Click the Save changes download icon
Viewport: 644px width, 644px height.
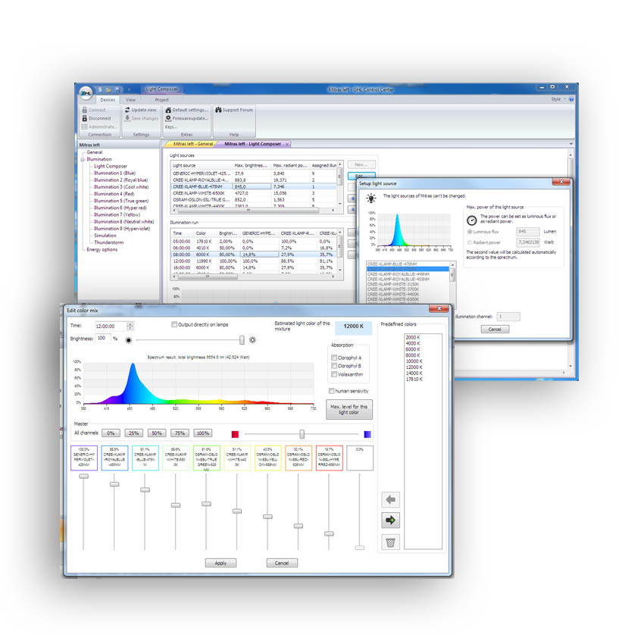(127, 118)
